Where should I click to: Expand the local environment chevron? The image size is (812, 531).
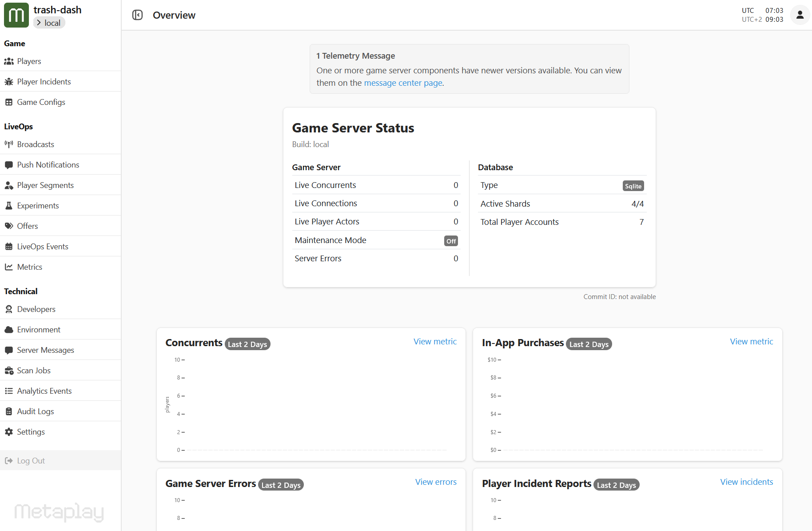[39, 23]
